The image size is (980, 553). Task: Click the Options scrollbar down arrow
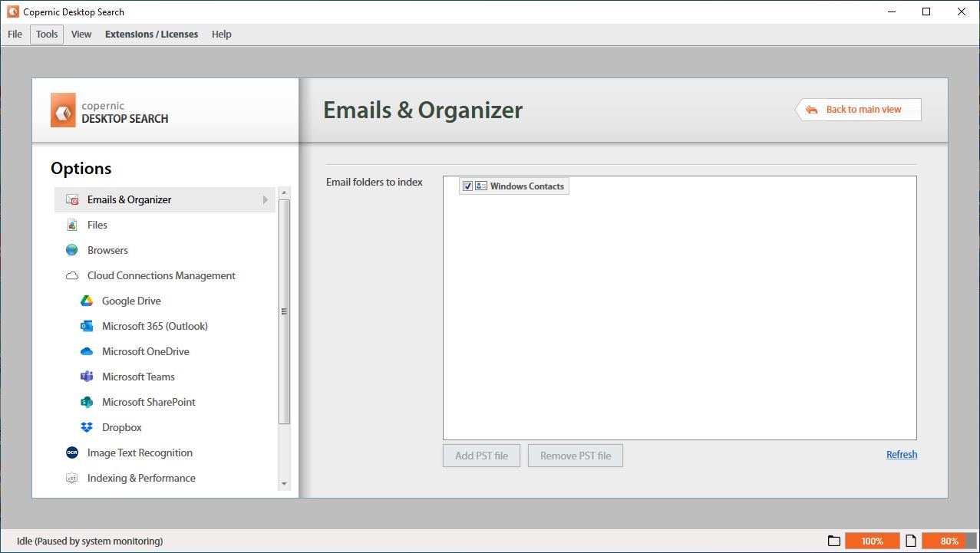coord(285,484)
